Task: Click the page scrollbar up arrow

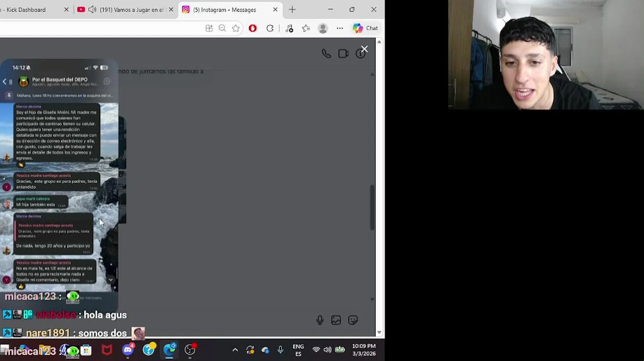Action: [379, 42]
